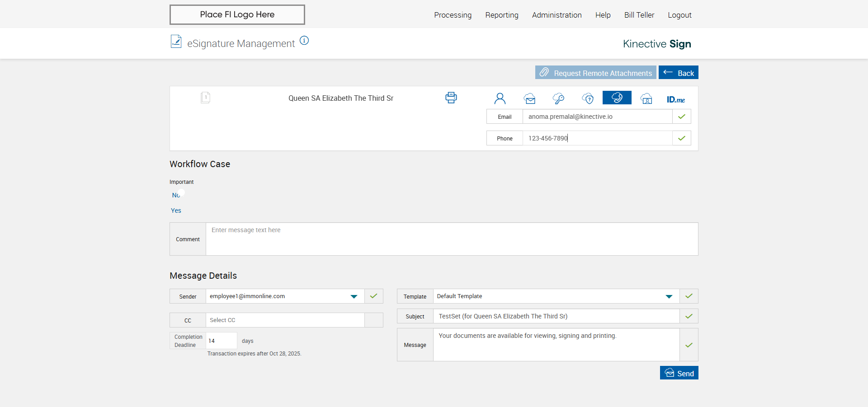868x407 pixels.
Task: Set Important to No
Action: point(175,195)
